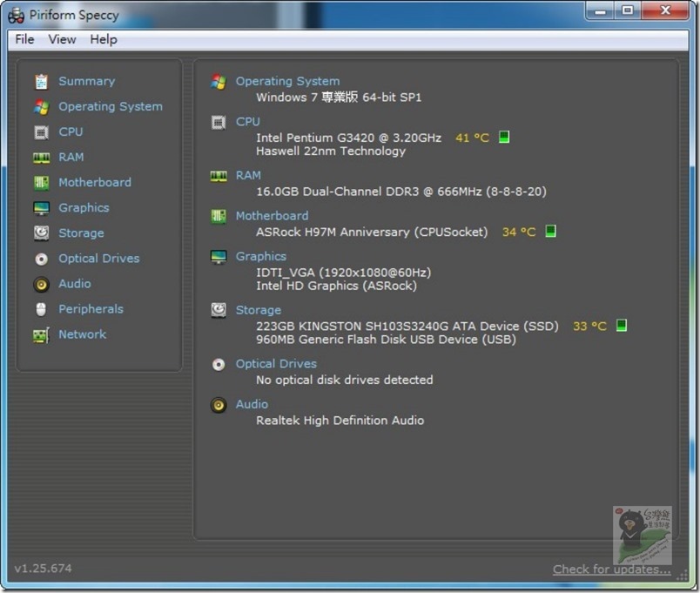
Task: Click 'No optical disk drives detected' text
Action: [344, 380]
